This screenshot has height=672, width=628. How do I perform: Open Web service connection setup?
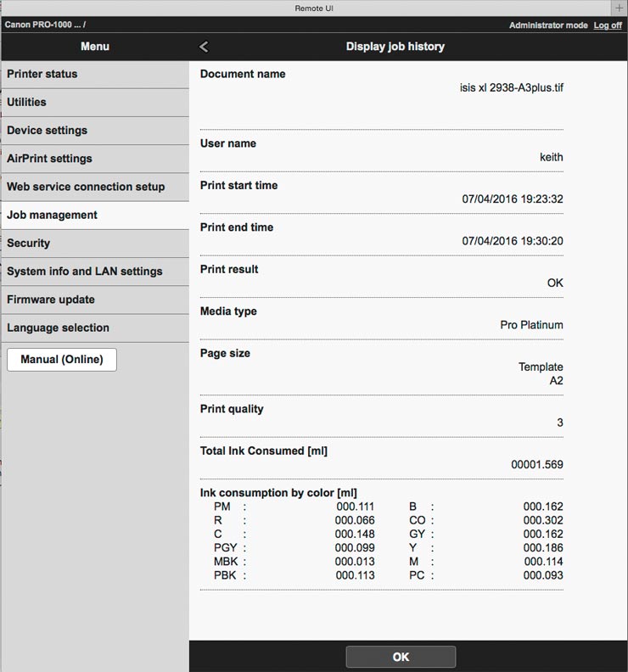(x=95, y=188)
